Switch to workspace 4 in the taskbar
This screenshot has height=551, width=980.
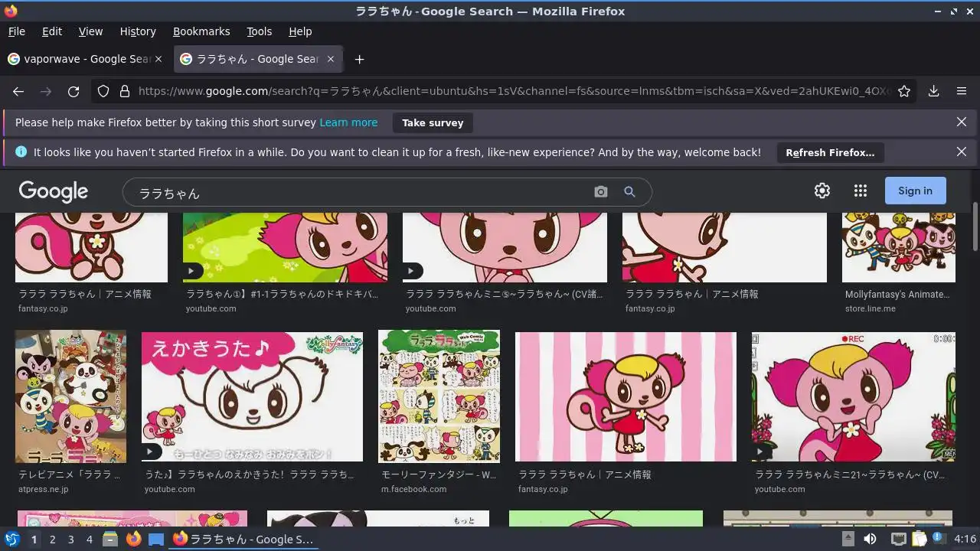89,539
